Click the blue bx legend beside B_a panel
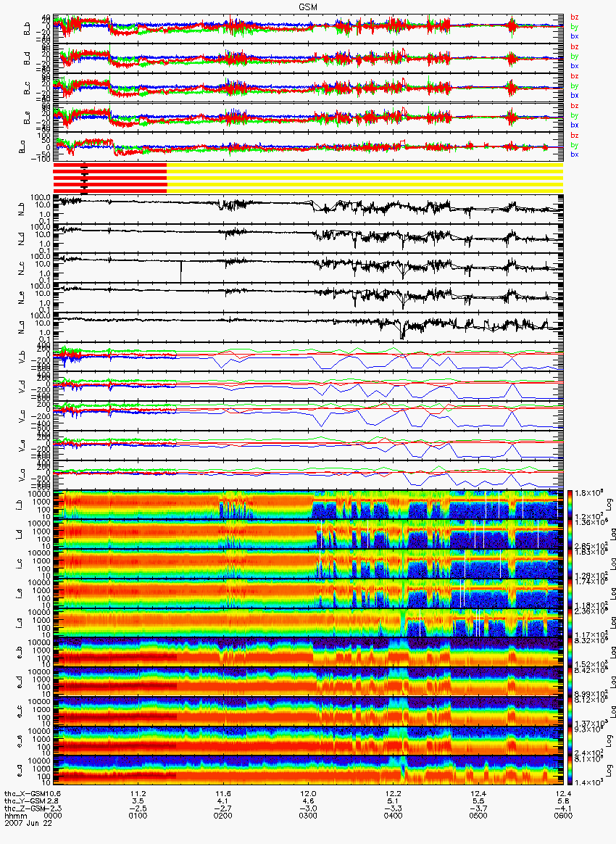 (575, 154)
